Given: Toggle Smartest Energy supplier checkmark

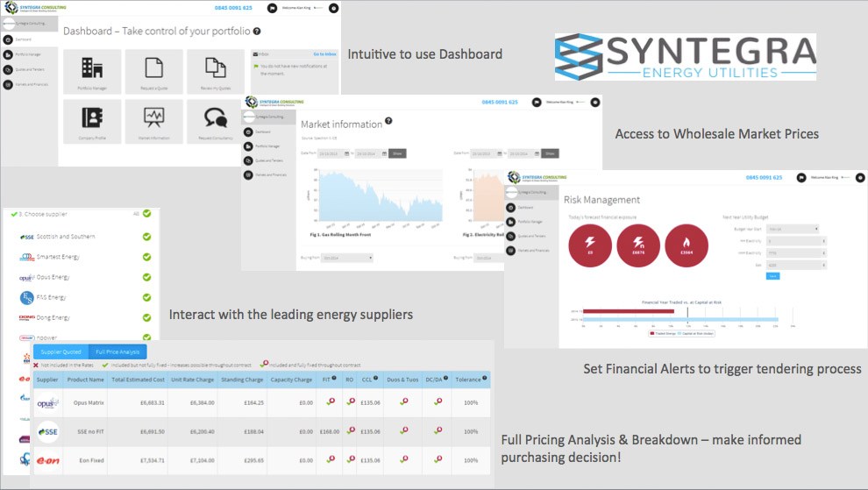Looking at the screenshot, I should point(146,257).
